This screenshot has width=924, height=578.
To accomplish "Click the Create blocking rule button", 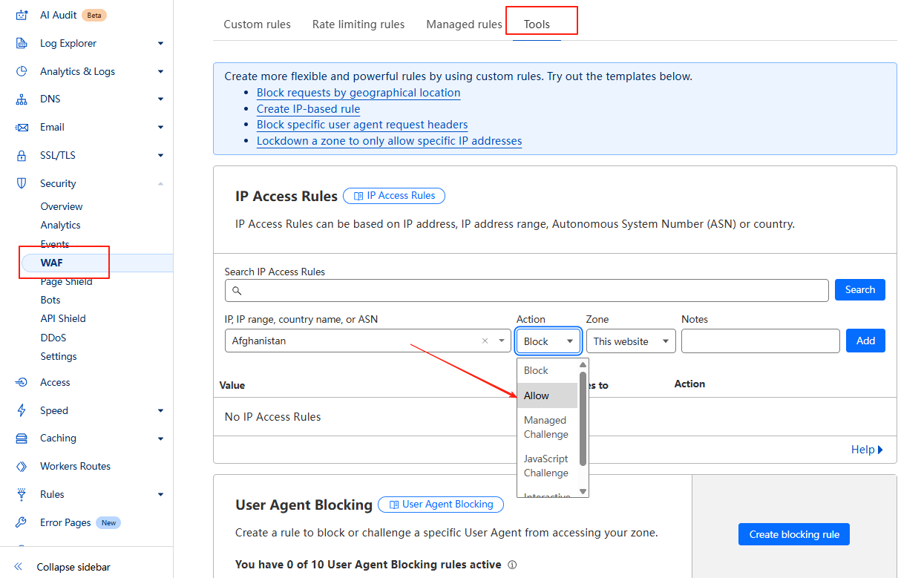I will 793,534.
